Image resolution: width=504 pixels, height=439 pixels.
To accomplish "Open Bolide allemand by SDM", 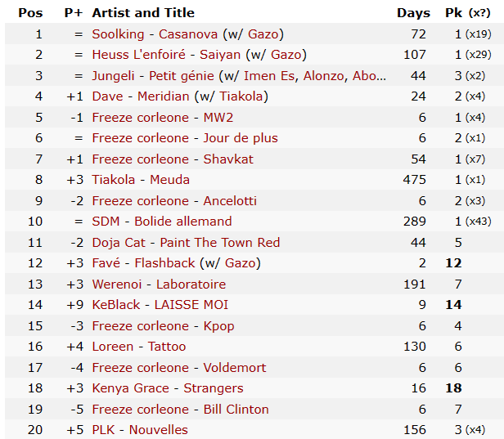I will [x=183, y=222].
